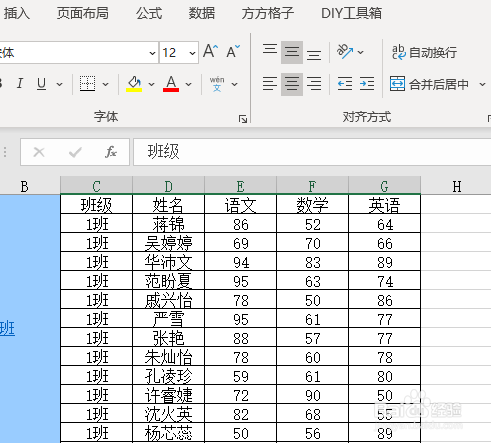This screenshot has width=491, height=443.
Task: Click the wén phonetic guide icon
Action: [x=217, y=84]
